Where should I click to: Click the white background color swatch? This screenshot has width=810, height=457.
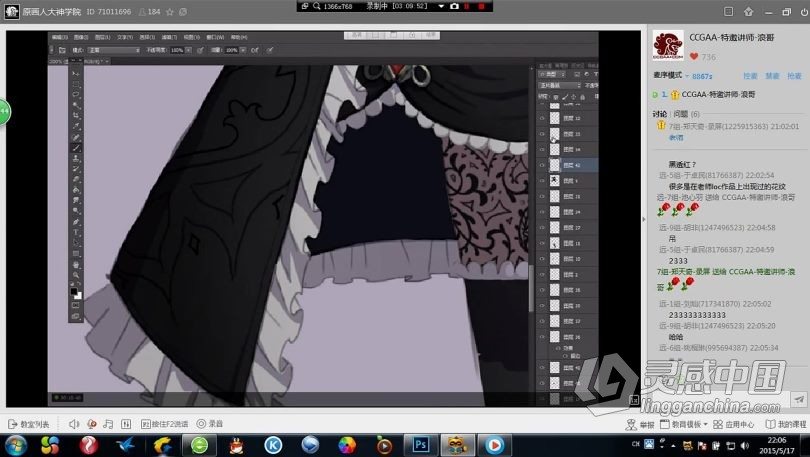79,296
